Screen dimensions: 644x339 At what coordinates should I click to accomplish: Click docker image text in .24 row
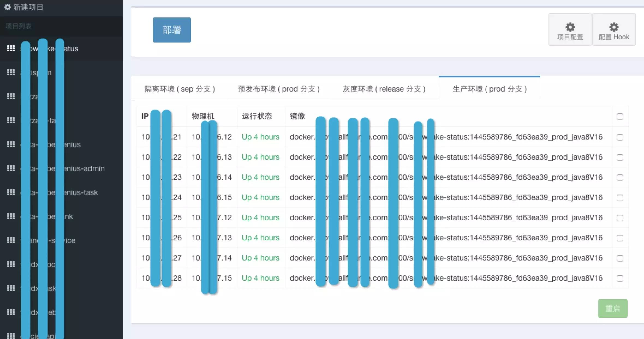coord(446,197)
